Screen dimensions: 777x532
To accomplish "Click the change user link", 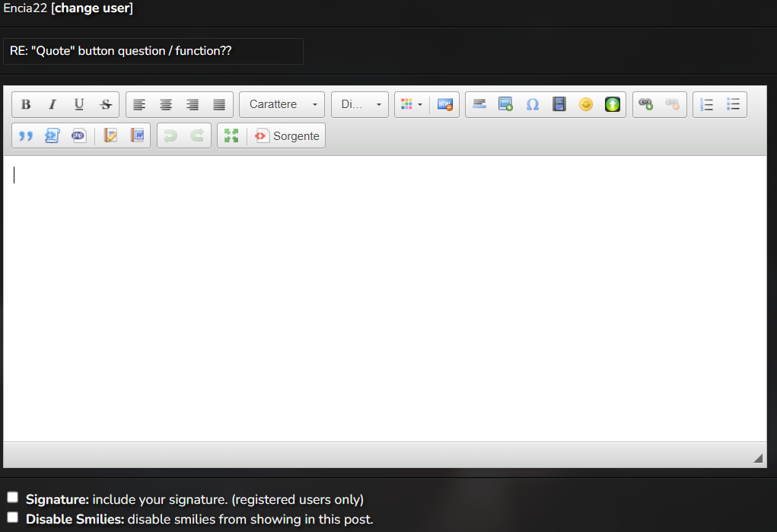I will (92, 8).
